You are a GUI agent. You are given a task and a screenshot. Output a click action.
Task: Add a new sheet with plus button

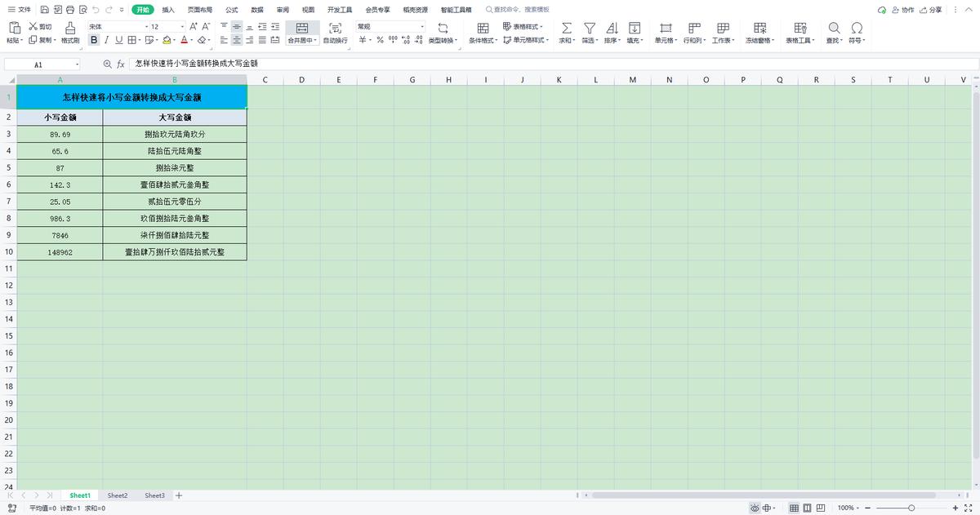(178, 495)
